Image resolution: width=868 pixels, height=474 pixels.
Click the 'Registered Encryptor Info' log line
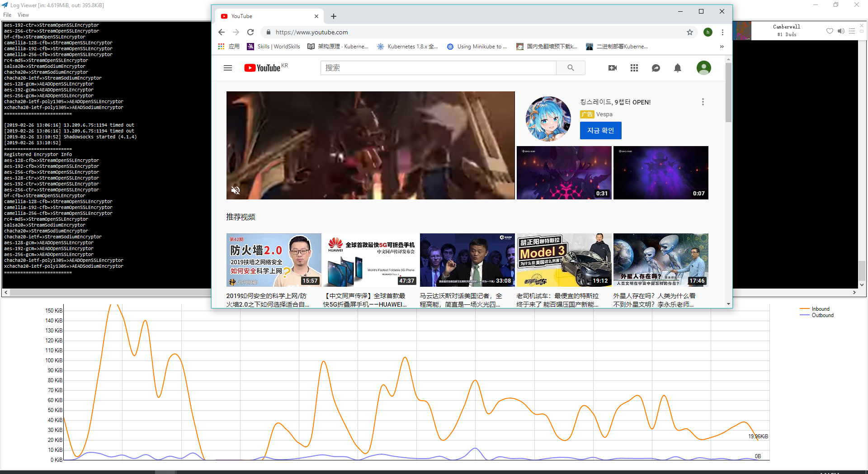(x=38, y=154)
